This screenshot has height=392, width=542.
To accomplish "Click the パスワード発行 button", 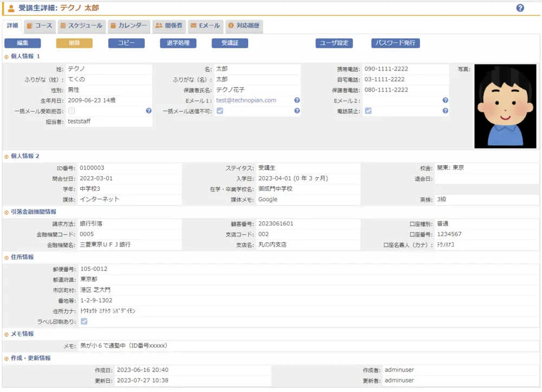I will pos(396,43).
